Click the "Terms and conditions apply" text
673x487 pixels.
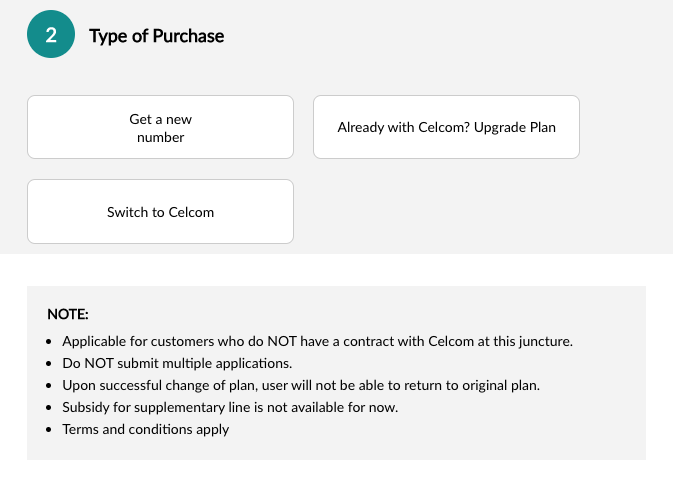pos(146,429)
